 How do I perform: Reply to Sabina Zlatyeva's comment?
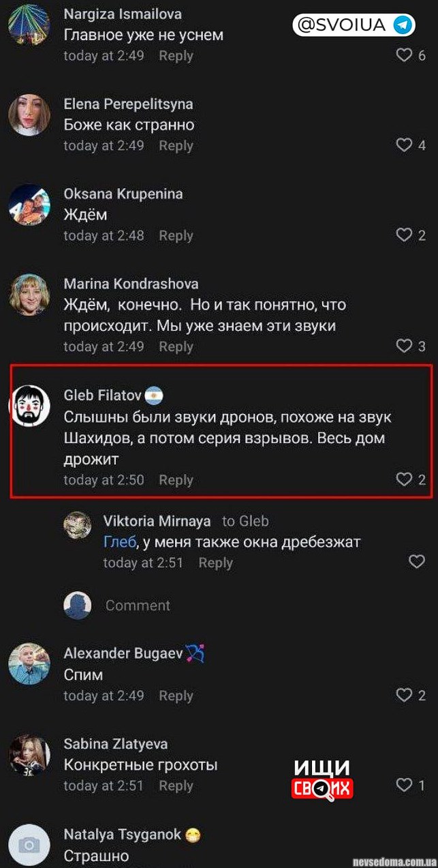click(x=176, y=785)
